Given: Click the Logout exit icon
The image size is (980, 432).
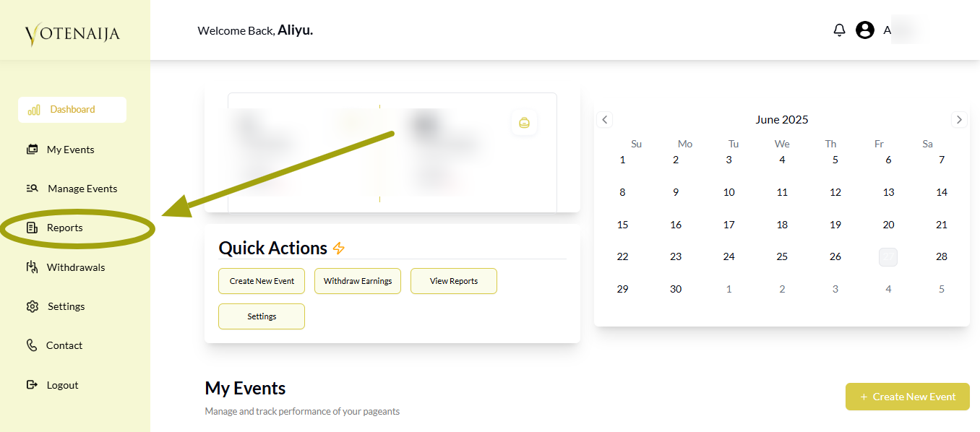Looking at the screenshot, I should point(32,385).
